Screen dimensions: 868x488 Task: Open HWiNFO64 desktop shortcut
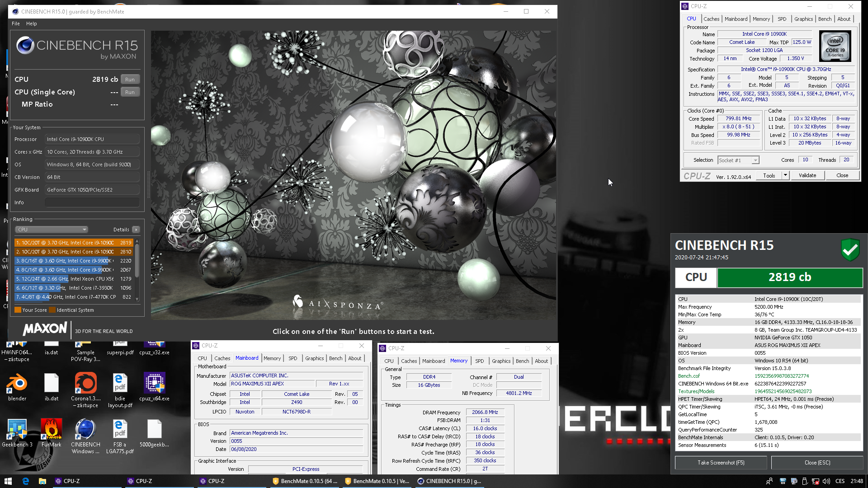pyautogui.click(x=17, y=352)
